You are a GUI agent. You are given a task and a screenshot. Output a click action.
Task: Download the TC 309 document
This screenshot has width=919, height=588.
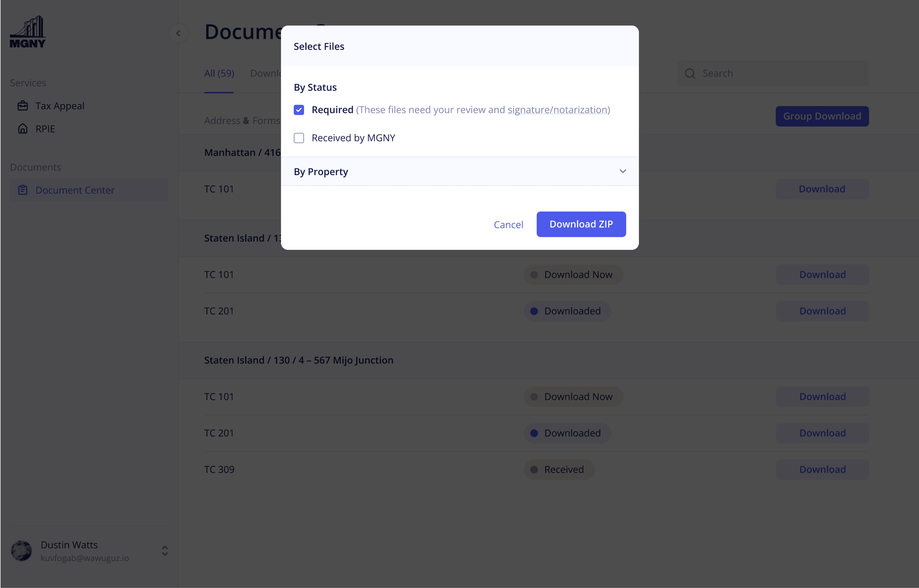click(x=822, y=470)
